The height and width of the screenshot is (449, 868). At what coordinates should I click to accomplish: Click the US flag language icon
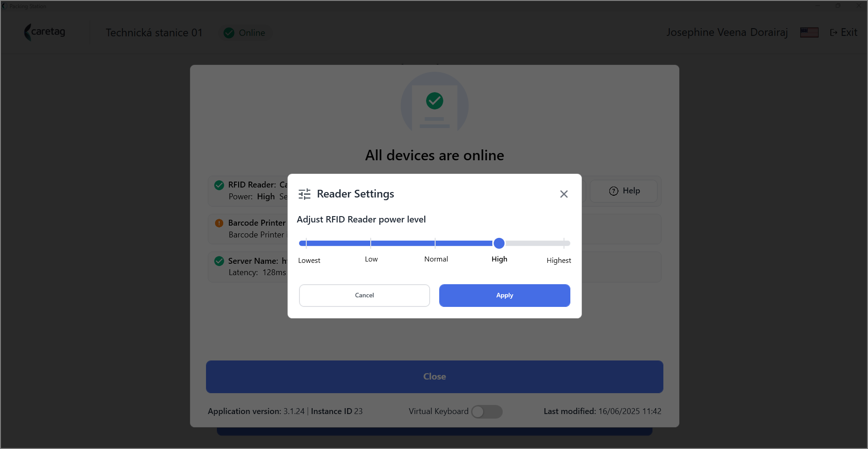tap(809, 33)
